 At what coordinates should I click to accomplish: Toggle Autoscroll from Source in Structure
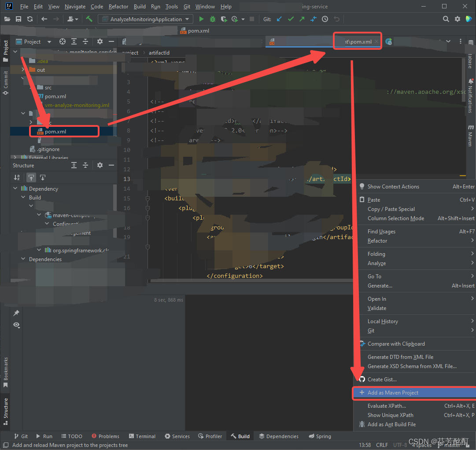pos(43,177)
